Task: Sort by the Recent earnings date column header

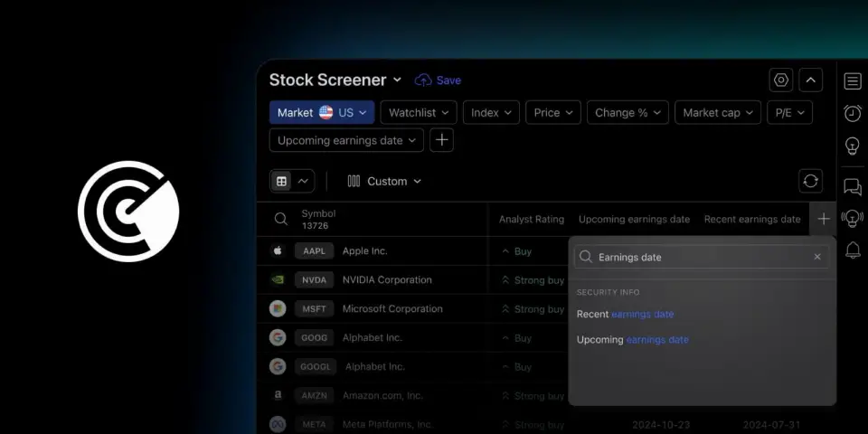Action: point(752,219)
